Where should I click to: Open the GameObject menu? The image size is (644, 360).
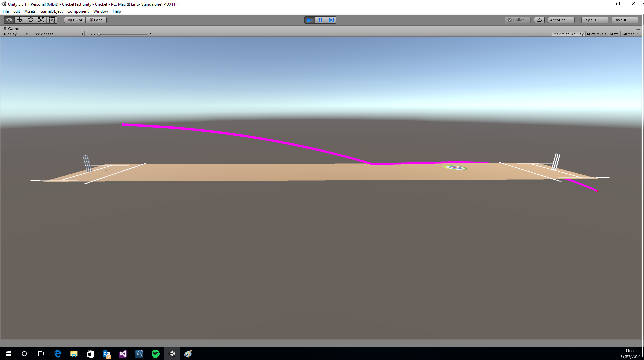point(51,11)
